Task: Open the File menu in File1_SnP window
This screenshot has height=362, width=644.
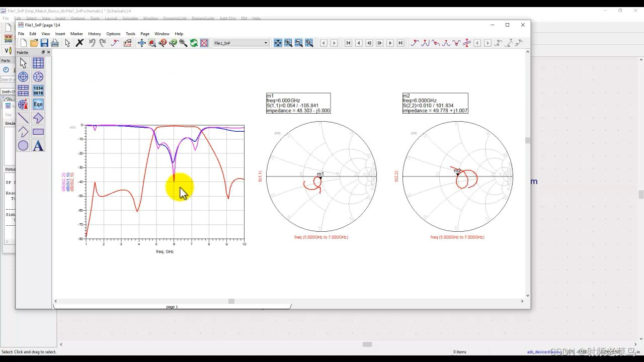Action: point(21,34)
